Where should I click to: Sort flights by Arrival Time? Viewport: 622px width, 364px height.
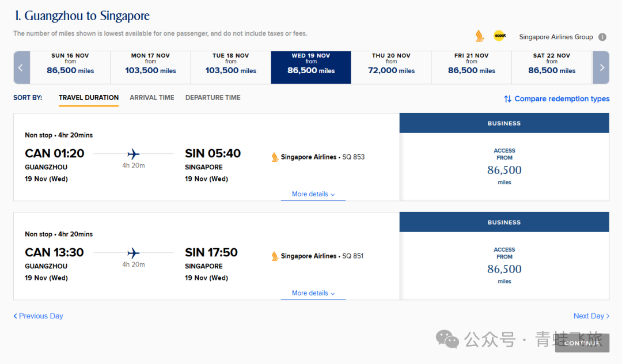pos(151,98)
